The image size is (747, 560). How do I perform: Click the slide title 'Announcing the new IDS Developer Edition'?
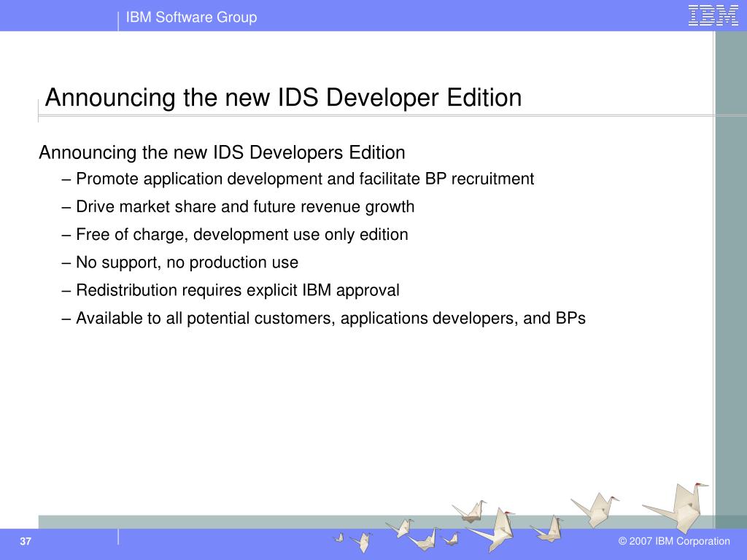[284, 98]
